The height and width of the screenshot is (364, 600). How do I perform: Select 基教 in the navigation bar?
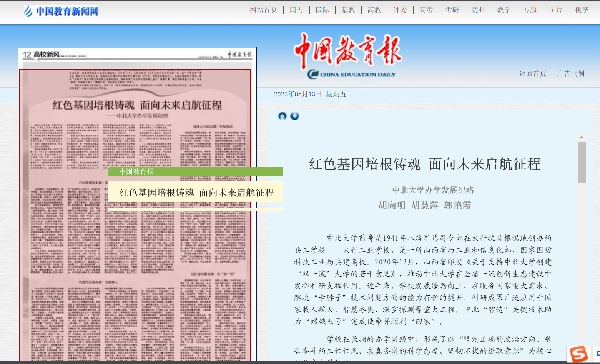click(348, 10)
